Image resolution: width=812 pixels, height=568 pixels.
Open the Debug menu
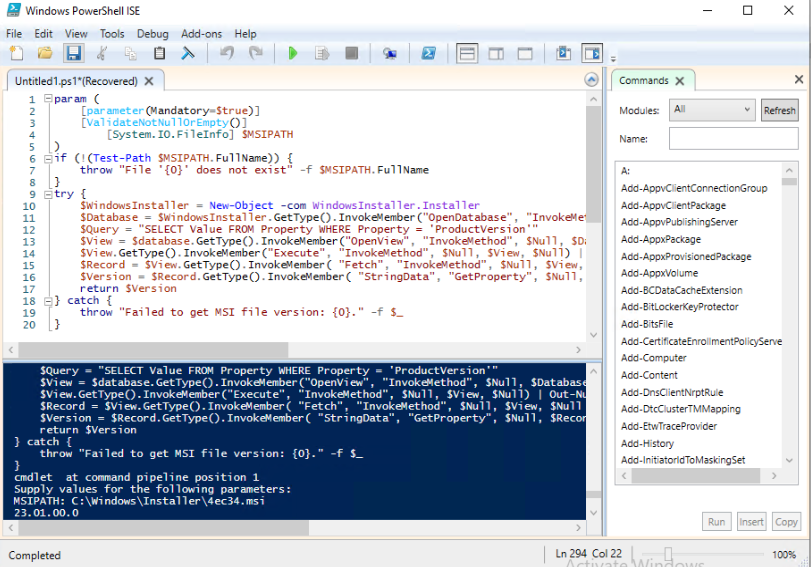(153, 34)
